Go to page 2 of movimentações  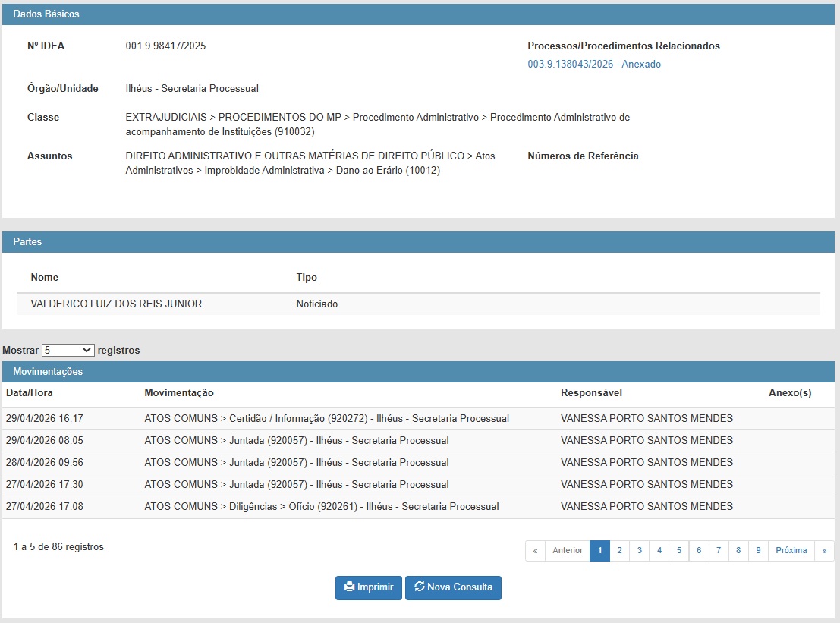619,551
